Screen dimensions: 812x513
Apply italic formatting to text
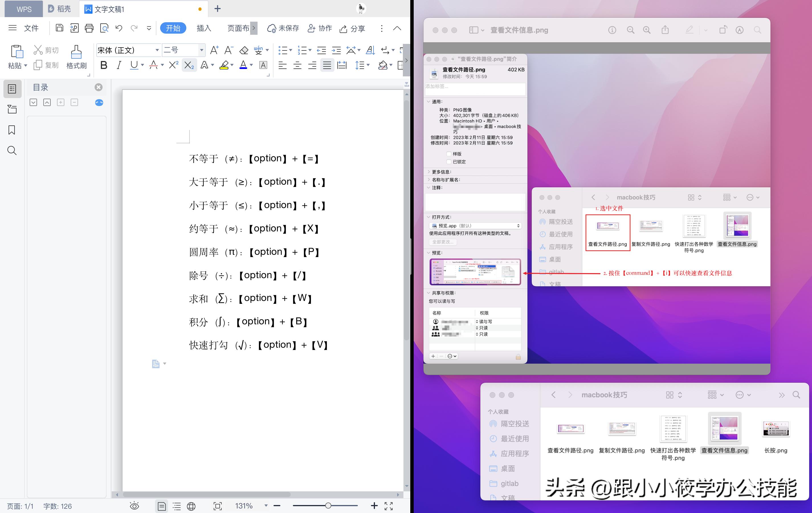click(118, 65)
